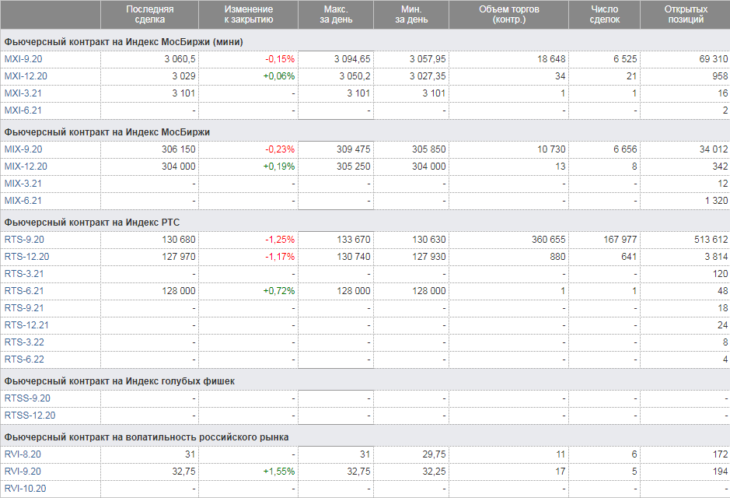730x498 pixels.
Task: Select the 360 655 trading volume value
Action: (x=548, y=240)
